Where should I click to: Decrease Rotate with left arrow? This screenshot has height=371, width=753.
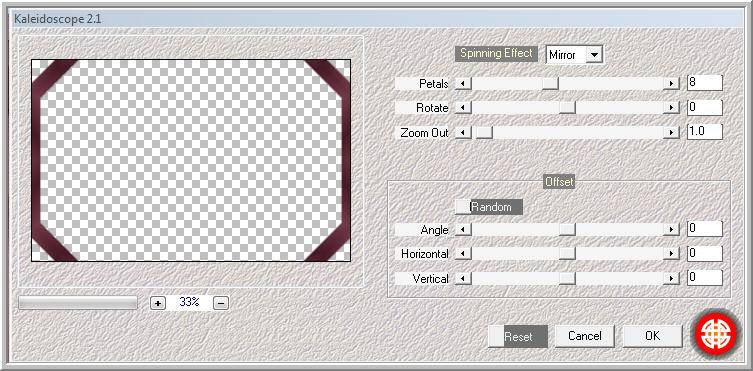click(463, 108)
